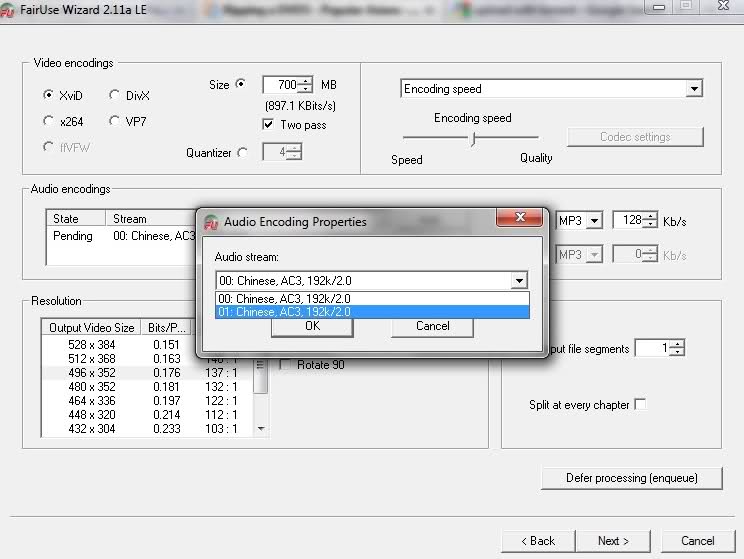The height and width of the screenshot is (559, 744).
Task: Click the Stream column header
Action: (151, 218)
